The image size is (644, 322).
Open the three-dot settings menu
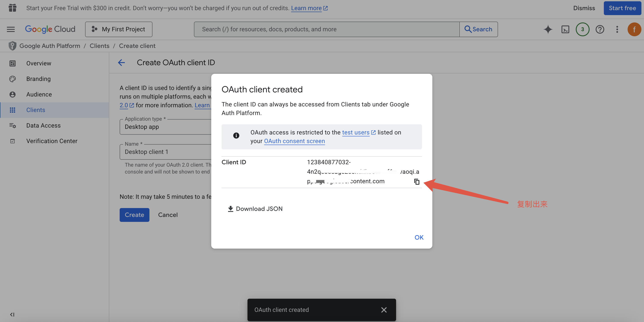(x=617, y=29)
